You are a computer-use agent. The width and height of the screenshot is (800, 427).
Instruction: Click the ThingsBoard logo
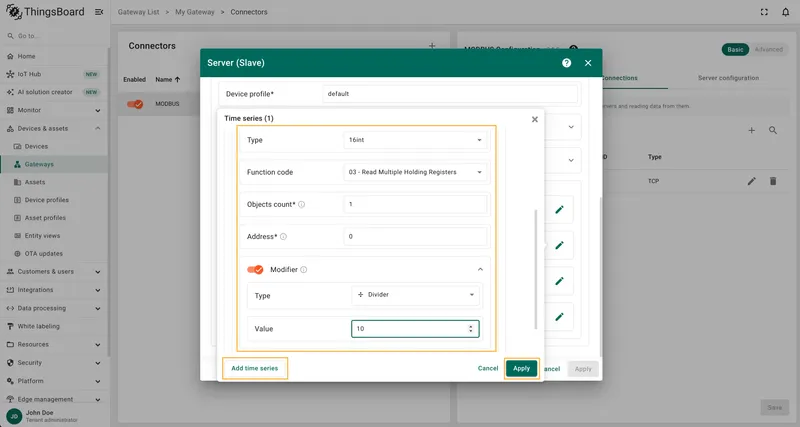pyautogui.click(x=45, y=12)
